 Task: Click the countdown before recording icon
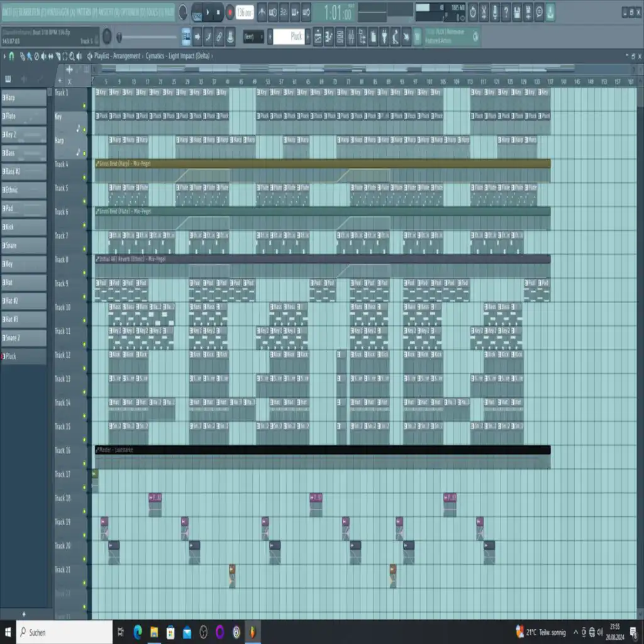point(284,13)
